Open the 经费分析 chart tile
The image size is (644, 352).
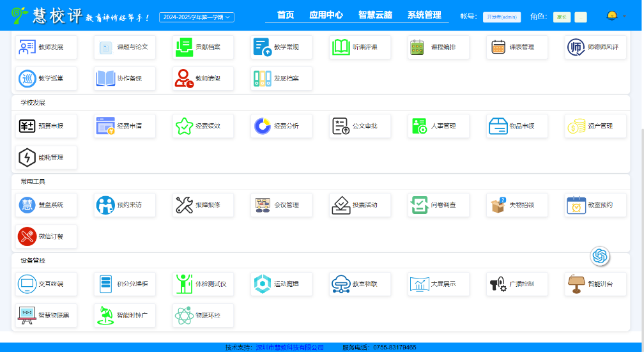tap(281, 126)
